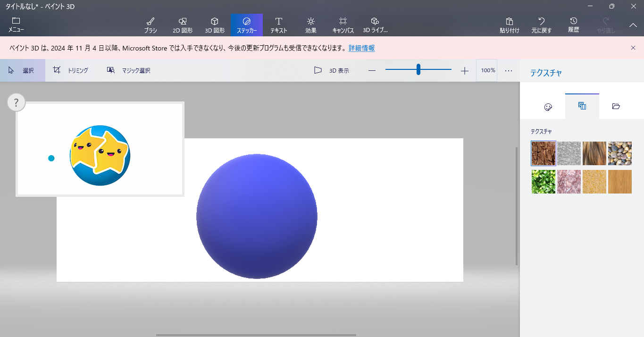Open the 2D shapes (2D 図形) tool
The image size is (644, 337).
point(183,25)
